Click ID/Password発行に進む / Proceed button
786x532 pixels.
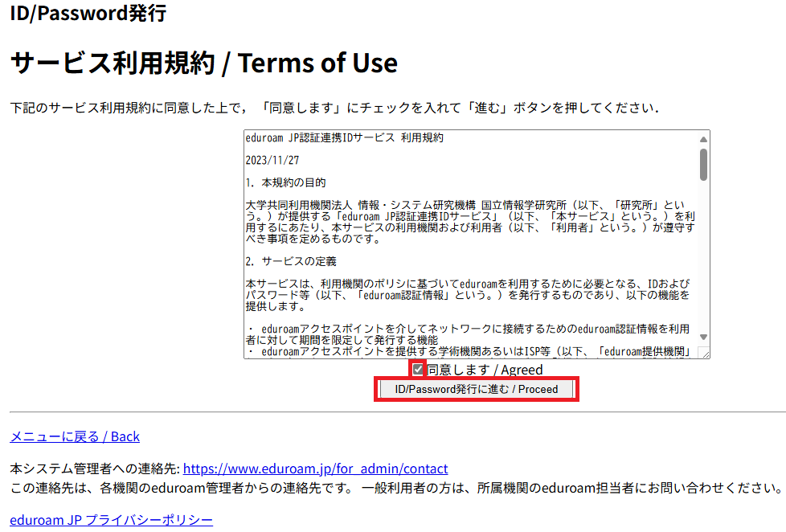[477, 389]
